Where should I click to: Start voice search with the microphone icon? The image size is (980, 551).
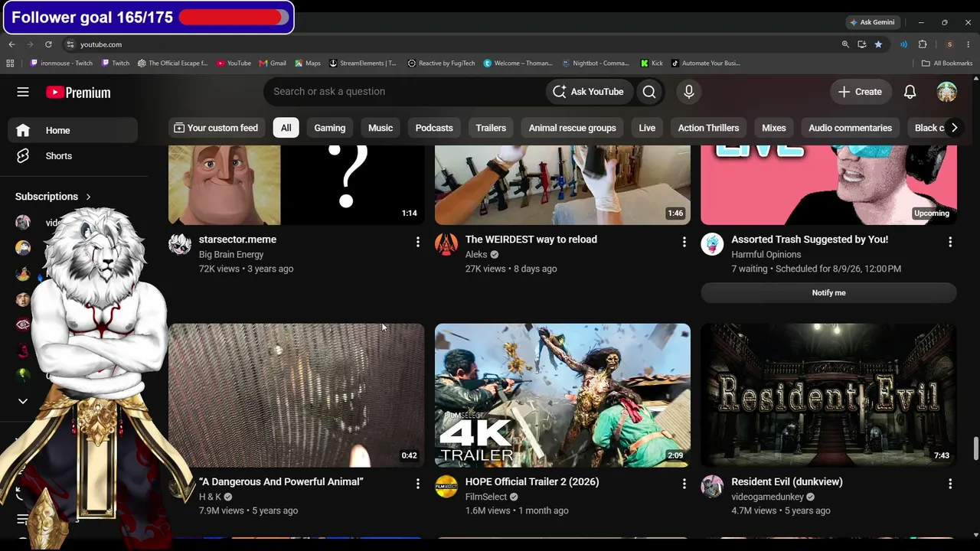(689, 92)
